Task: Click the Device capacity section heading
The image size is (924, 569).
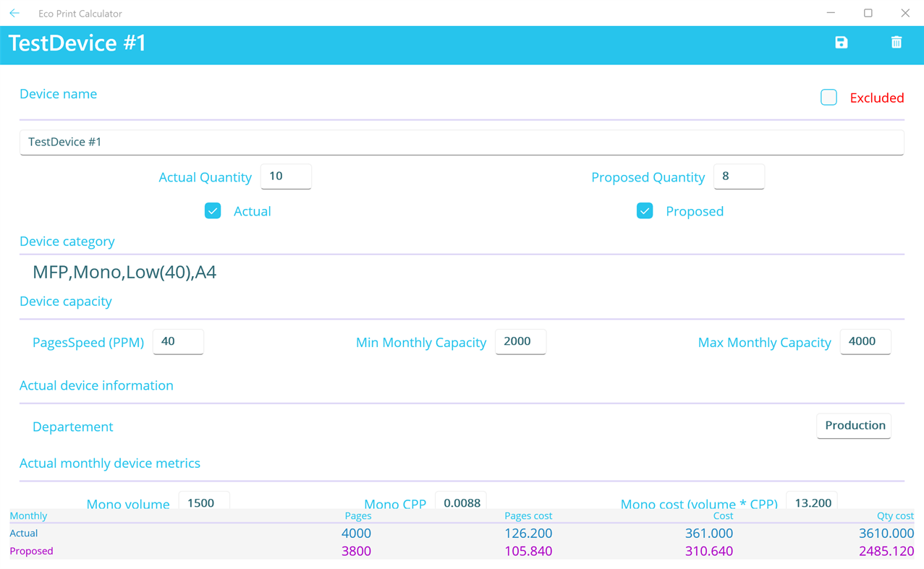Action: pyautogui.click(x=66, y=301)
